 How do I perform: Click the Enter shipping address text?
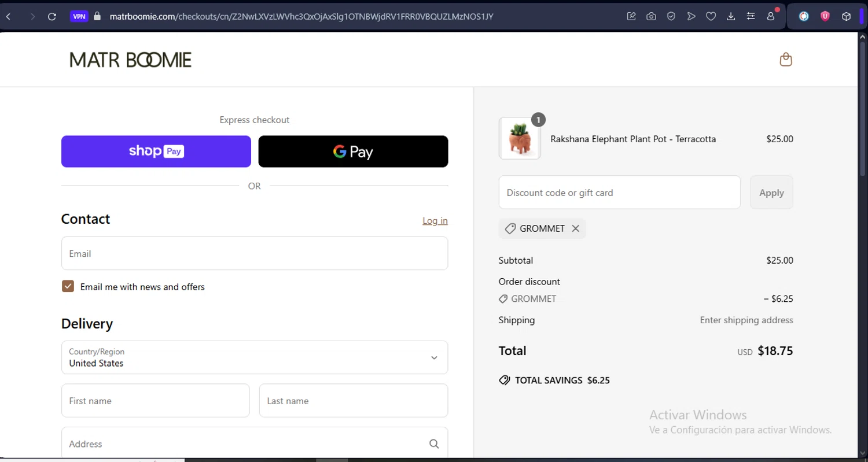(746, 320)
